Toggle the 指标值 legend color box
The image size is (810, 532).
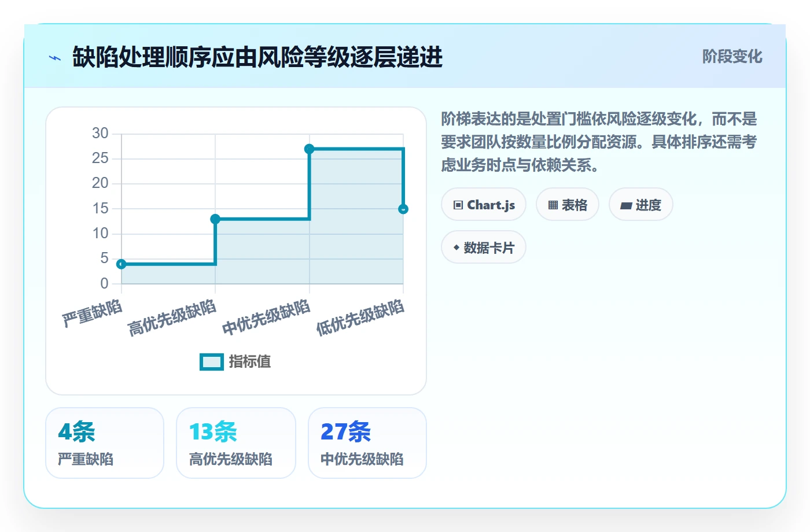coord(212,362)
